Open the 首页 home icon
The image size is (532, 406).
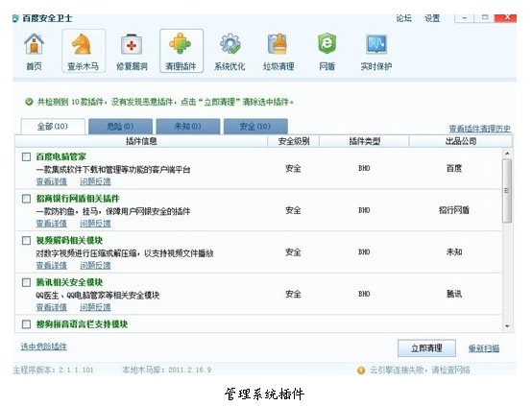[x=34, y=44]
